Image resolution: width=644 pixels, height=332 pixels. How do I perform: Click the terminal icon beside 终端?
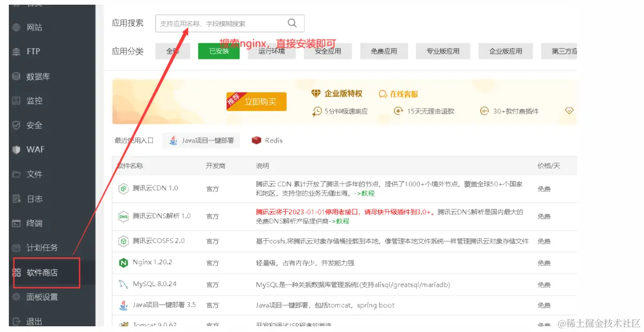[x=17, y=223]
